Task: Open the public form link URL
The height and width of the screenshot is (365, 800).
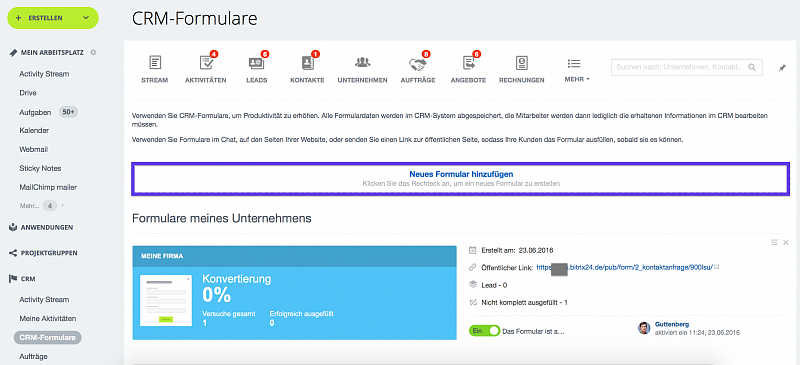Action: [624, 267]
